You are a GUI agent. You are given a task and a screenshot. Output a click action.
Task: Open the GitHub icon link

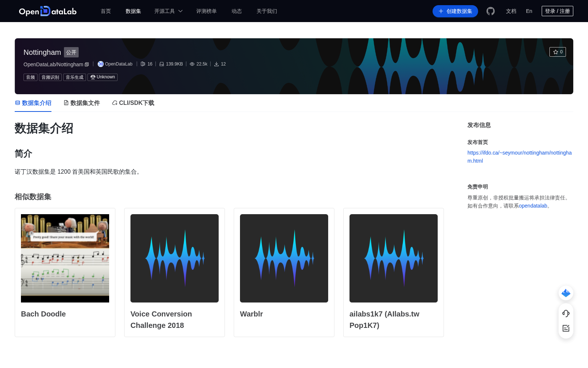(491, 11)
